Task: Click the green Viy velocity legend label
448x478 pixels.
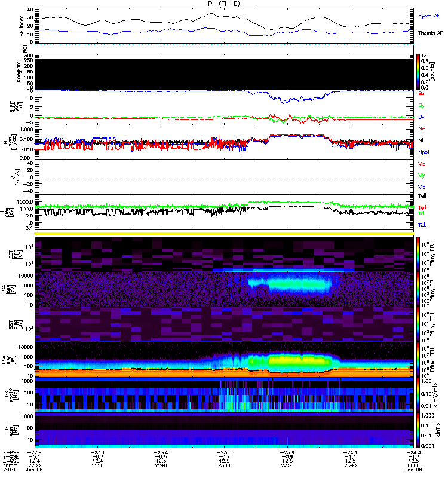Action: click(x=422, y=176)
